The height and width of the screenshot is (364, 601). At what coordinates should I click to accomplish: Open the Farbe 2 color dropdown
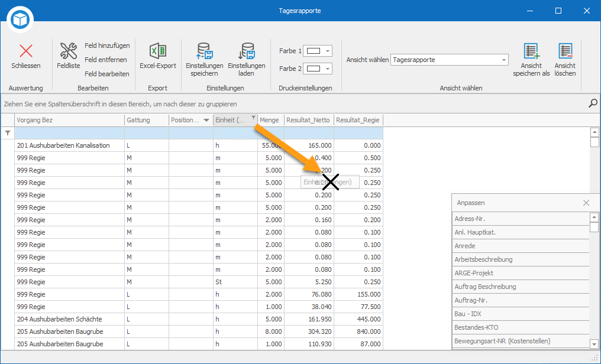327,69
